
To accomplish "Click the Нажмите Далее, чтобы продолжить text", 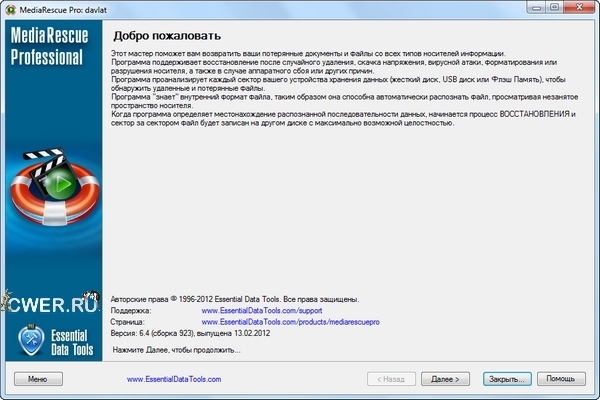I will point(176,350).
